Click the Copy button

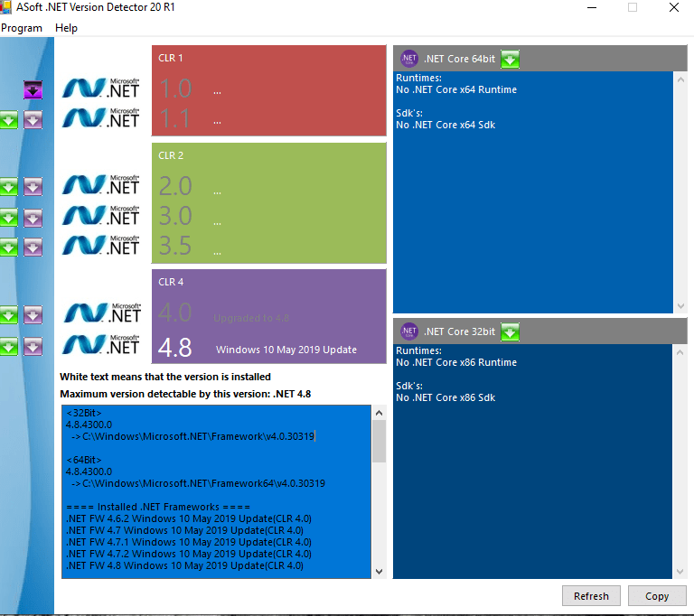tap(657, 596)
